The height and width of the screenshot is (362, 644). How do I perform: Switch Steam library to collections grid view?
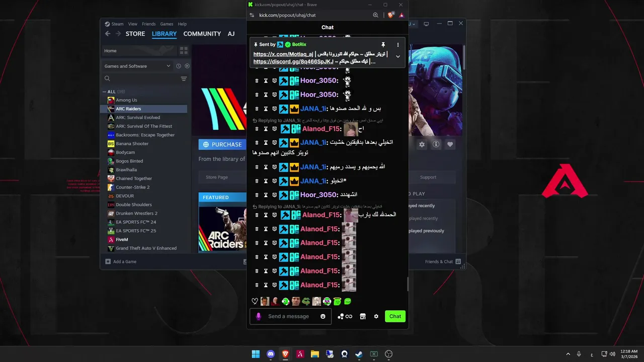pyautogui.click(x=184, y=51)
